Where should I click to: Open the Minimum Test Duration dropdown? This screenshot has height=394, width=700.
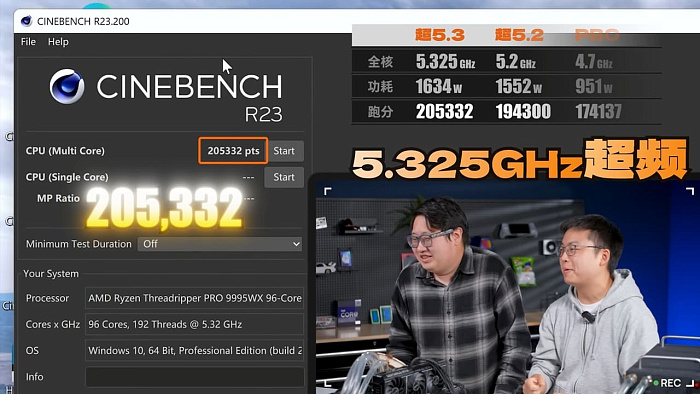[x=220, y=244]
